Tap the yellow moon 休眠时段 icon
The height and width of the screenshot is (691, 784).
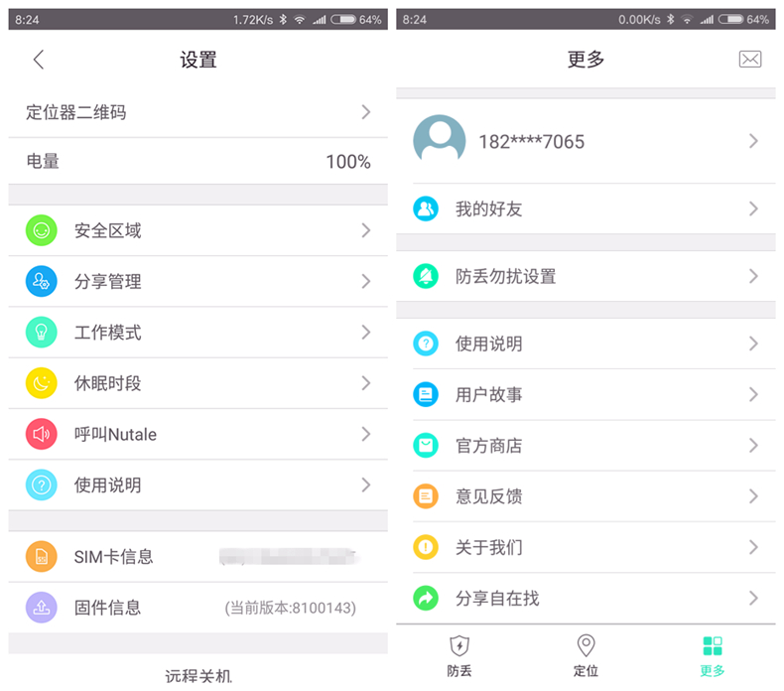[x=42, y=383]
